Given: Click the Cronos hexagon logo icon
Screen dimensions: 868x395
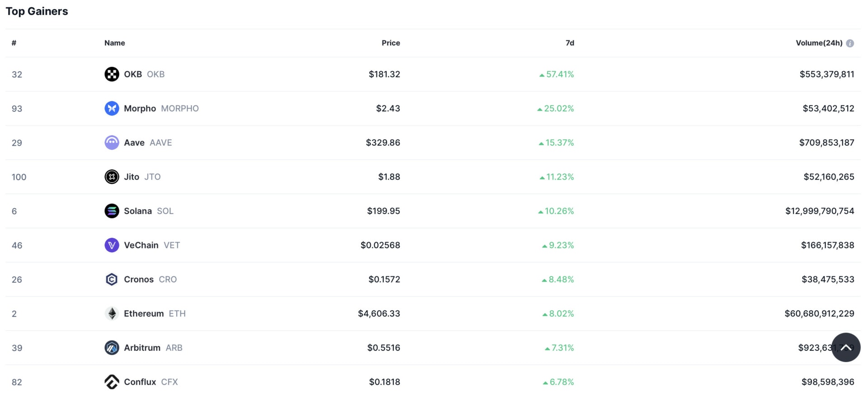Looking at the screenshot, I should (112, 280).
